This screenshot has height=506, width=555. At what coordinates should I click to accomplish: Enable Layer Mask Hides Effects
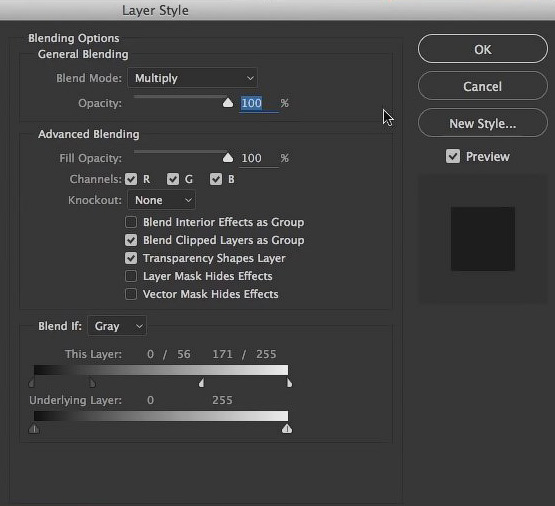tap(131, 276)
